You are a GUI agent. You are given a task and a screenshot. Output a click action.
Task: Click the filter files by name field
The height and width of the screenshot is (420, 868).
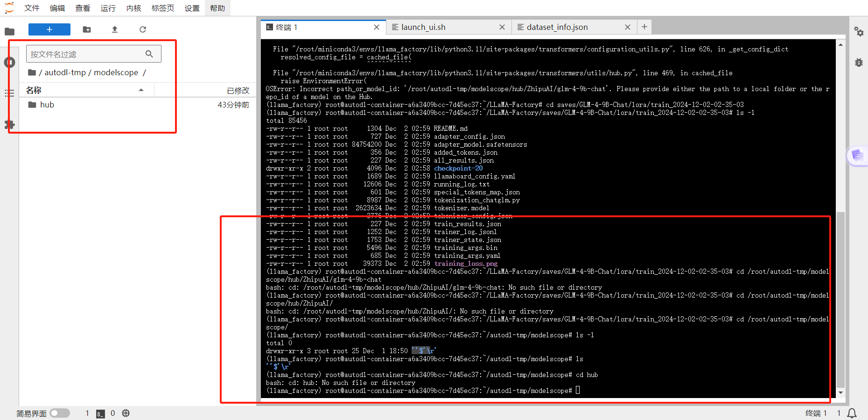point(86,54)
